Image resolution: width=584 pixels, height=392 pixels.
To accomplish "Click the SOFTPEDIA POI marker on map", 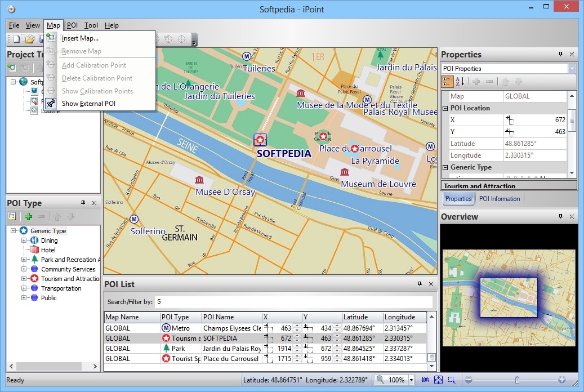I will (260, 140).
